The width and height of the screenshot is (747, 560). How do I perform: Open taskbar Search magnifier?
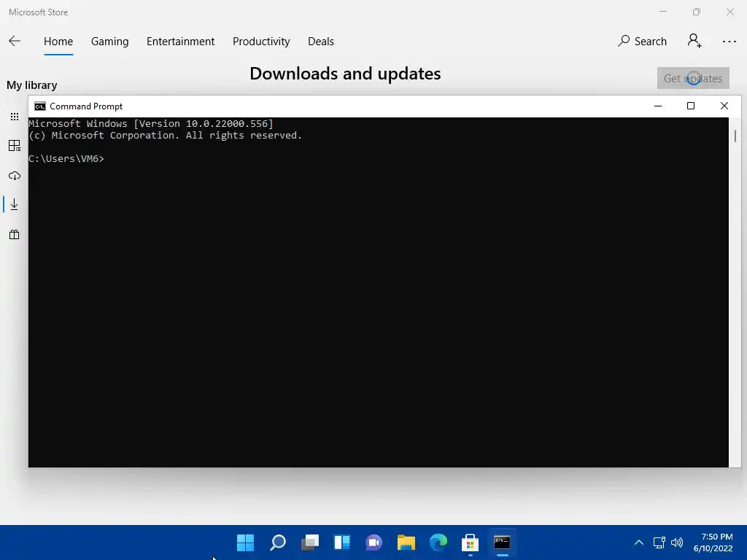coord(278,542)
